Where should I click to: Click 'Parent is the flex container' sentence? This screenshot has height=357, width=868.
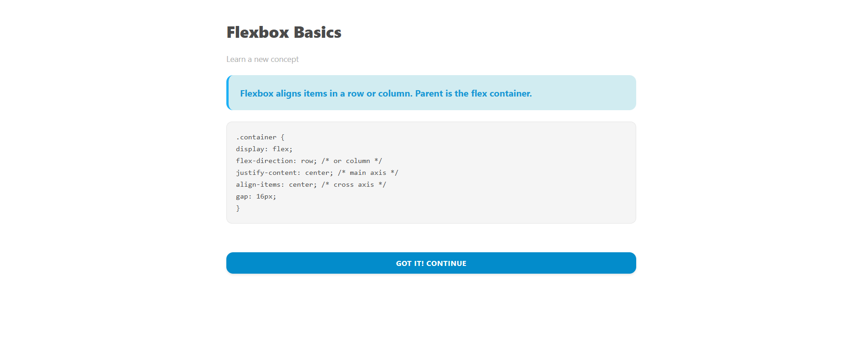click(x=473, y=93)
